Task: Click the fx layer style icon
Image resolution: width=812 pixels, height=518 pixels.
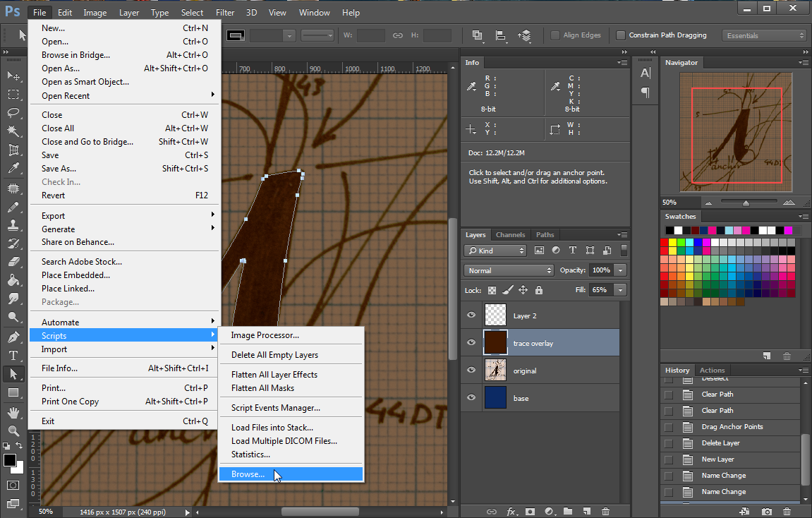Action: (x=511, y=511)
